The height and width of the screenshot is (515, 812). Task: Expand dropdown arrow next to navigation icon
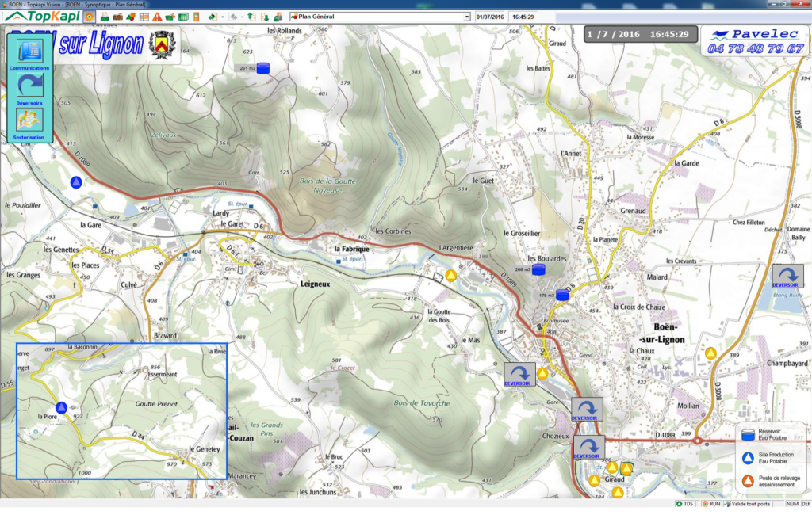pyautogui.click(x=223, y=17)
